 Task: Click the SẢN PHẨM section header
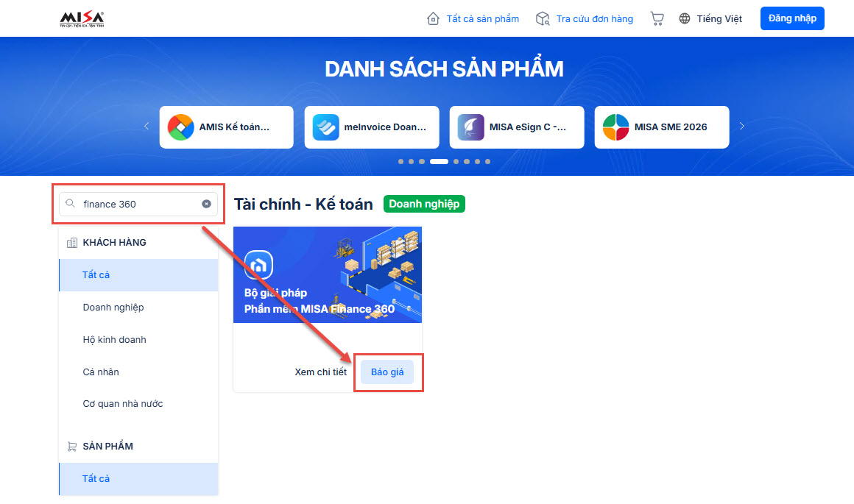[107, 447]
